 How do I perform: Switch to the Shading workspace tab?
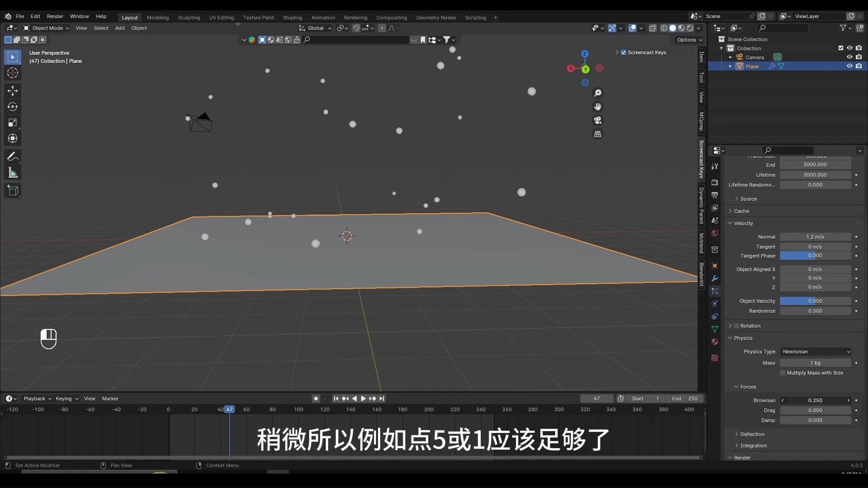[x=292, y=18]
